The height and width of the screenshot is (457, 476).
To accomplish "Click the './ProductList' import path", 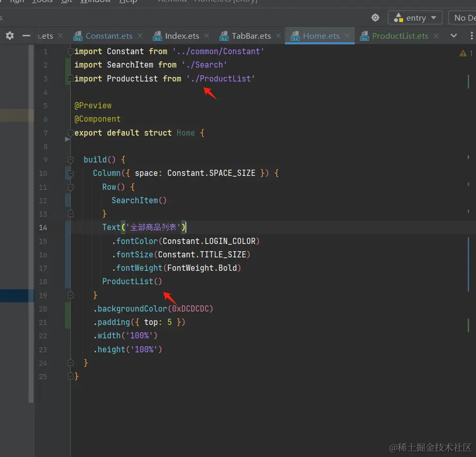I will coord(220,78).
